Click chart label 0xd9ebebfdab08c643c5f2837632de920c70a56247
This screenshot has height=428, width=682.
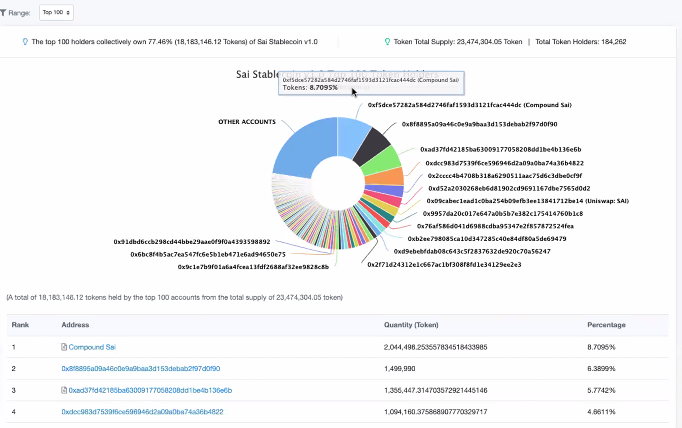pos(472,251)
